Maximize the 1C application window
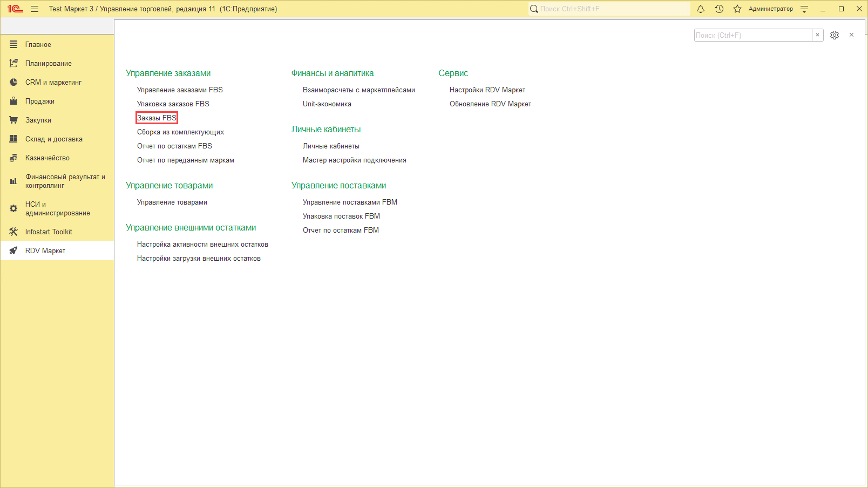The image size is (868, 488). (x=841, y=9)
